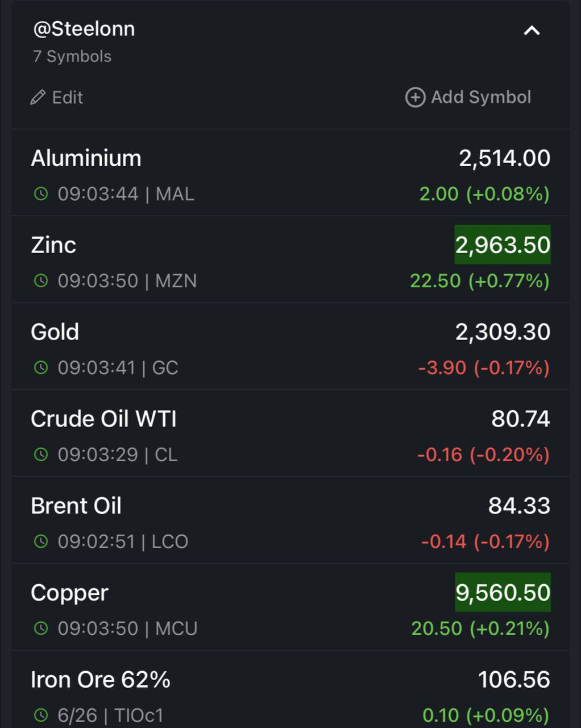Click the clock icon under Zinc
The height and width of the screenshot is (728, 581).
click(x=41, y=280)
